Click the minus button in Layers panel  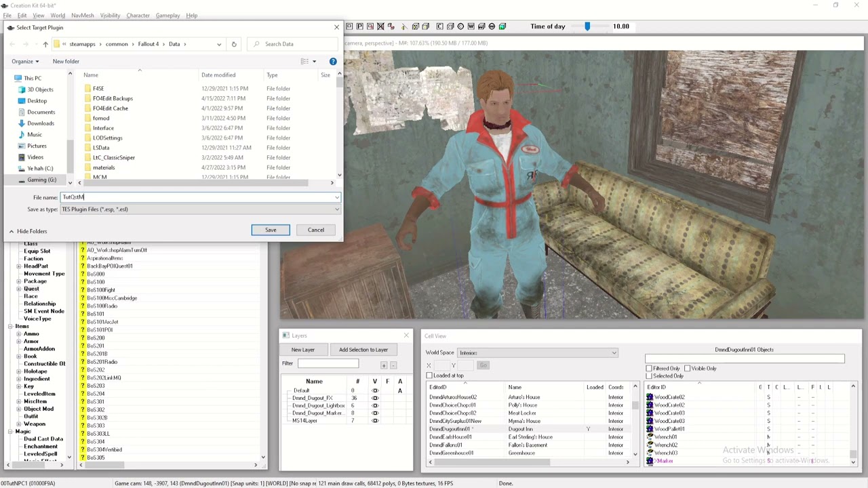[393, 365]
